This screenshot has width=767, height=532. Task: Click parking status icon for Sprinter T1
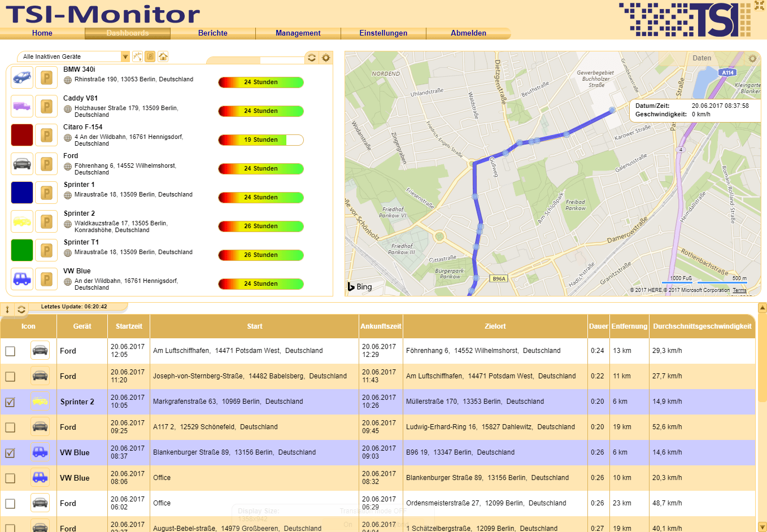click(46, 250)
